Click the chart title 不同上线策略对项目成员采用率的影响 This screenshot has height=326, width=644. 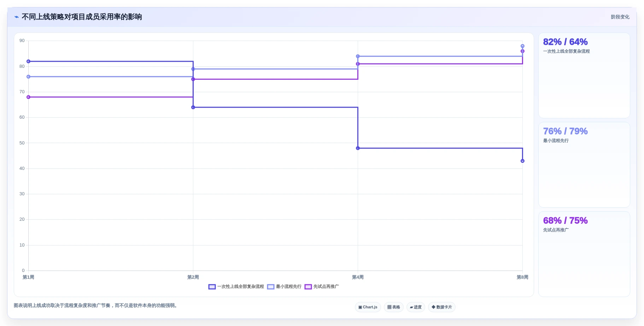(x=82, y=17)
